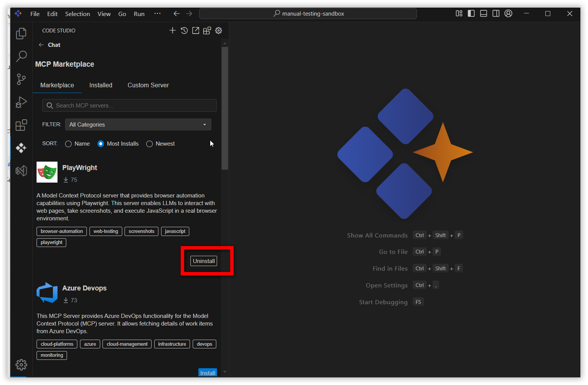Image resolution: width=588 pixels, height=385 pixels.
Task: Click the VS Code app logo icon
Action: point(18,14)
